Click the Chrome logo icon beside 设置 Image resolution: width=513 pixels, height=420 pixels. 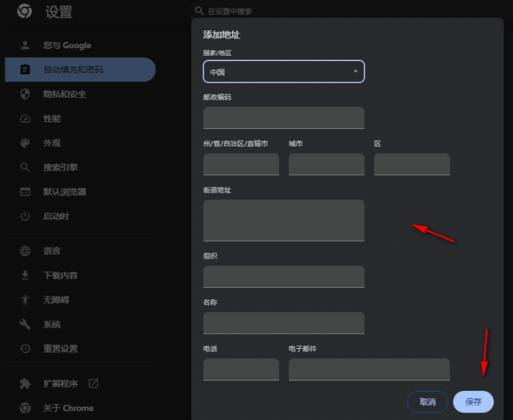[x=24, y=11]
